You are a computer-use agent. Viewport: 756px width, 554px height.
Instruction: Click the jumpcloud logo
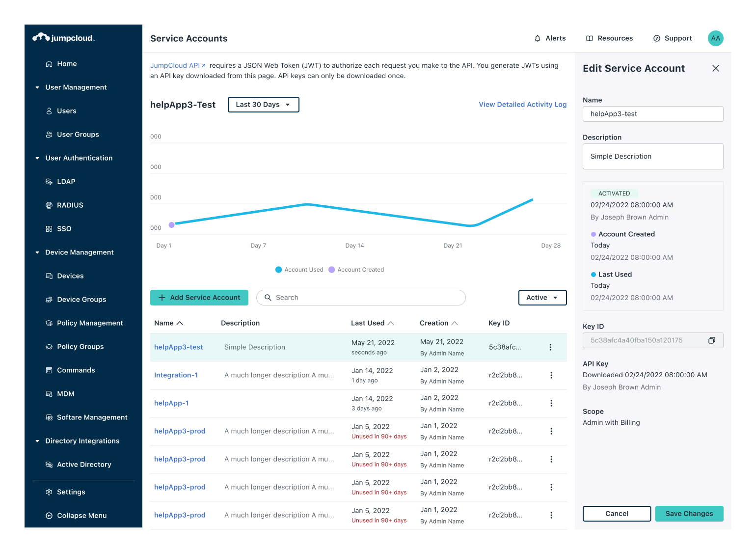[x=63, y=38]
